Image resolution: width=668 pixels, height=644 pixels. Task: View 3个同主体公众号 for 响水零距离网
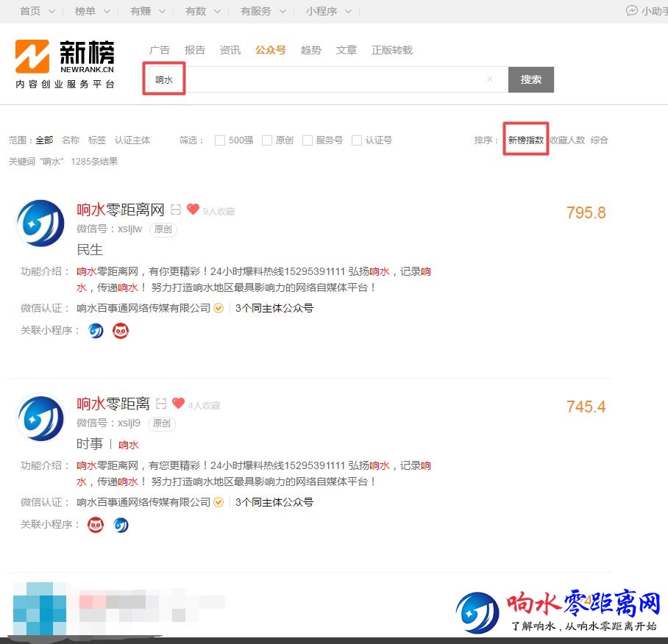274,308
